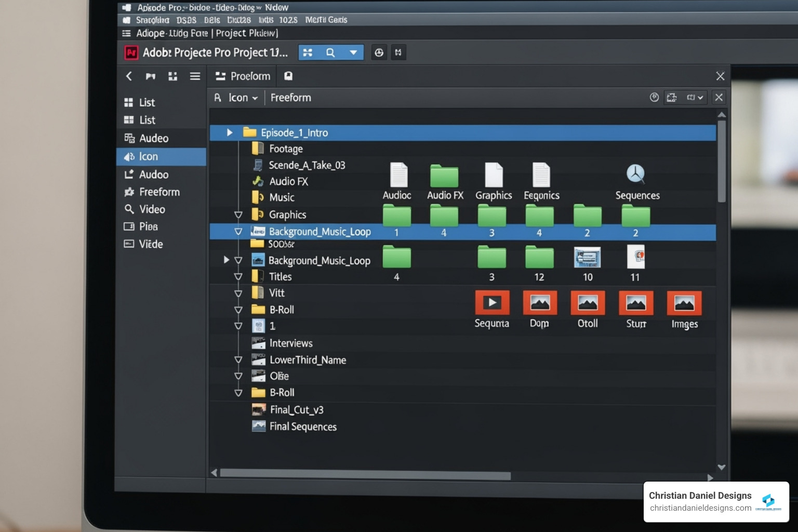Click the search magnifier icon in top toolbar

coord(330,52)
